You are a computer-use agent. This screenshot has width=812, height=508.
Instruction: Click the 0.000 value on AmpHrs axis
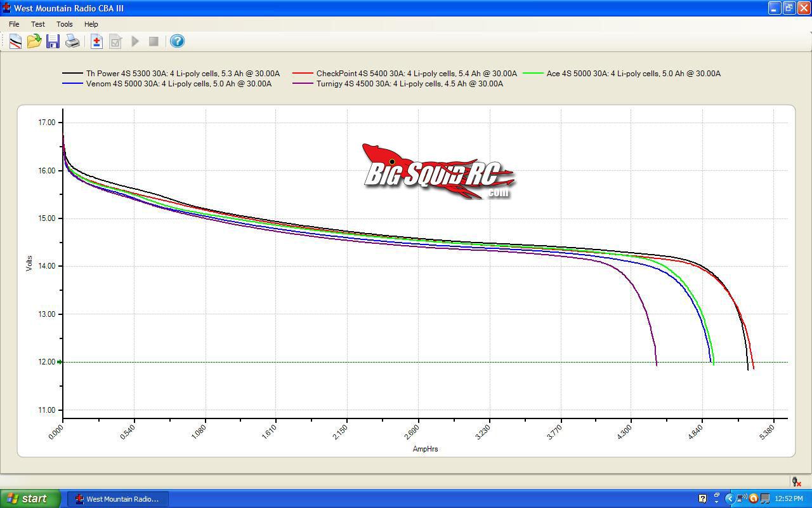(x=57, y=431)
